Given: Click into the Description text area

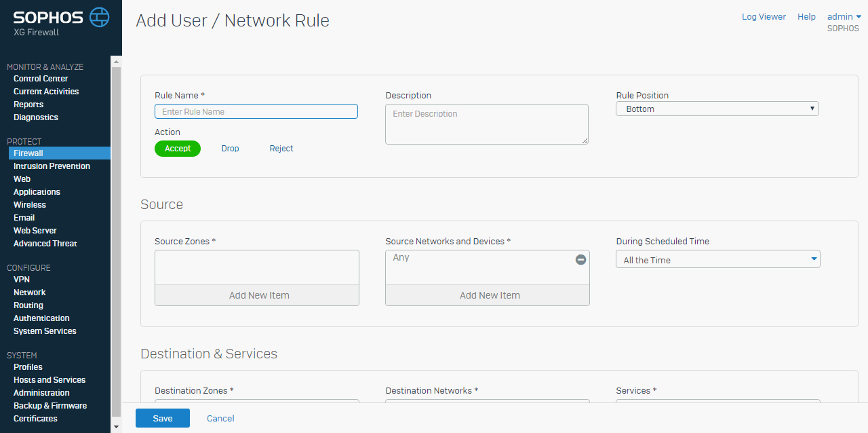Looking at the screenshot, I should click(x=487, y=124).
